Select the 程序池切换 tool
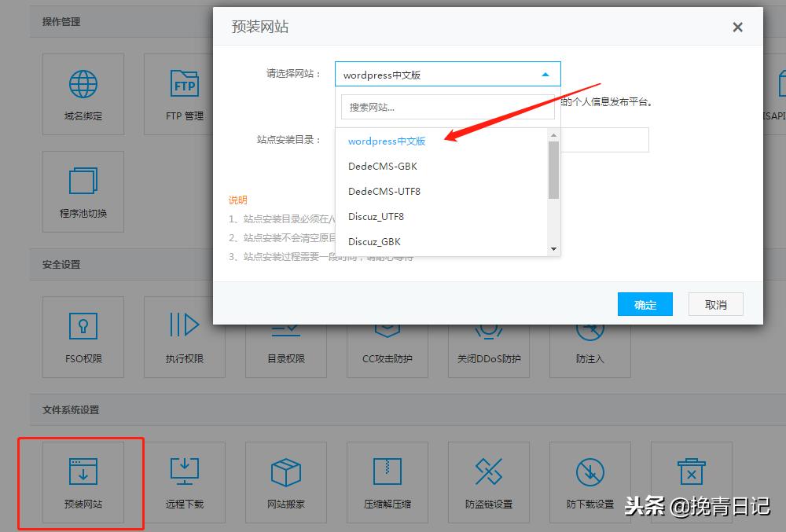Viewport: 786px width, 532px height. pos(83,191)
